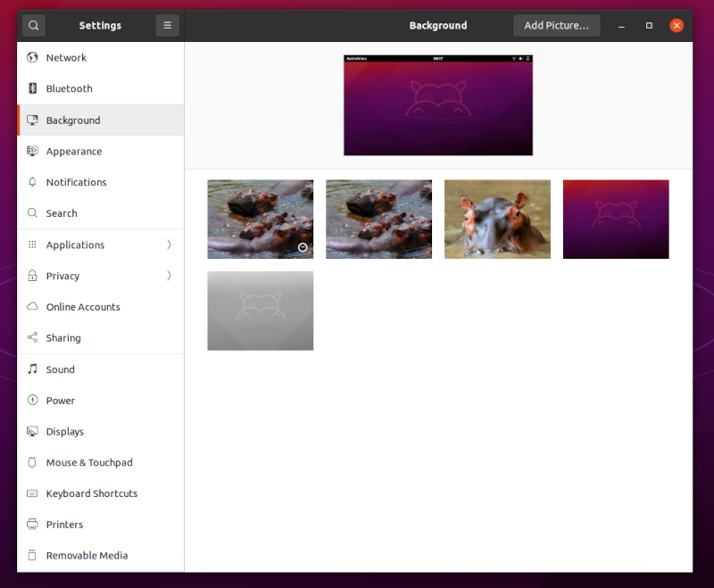The width and height of the screenshot is (714, 588).
Task: Expand the Privacy chevron arrow
Action: 169,276
